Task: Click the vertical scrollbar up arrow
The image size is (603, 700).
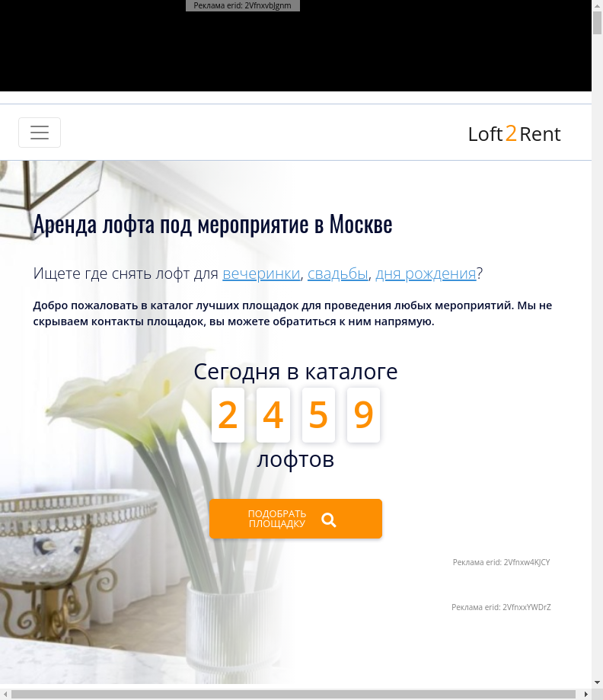Action: [597, 5]
